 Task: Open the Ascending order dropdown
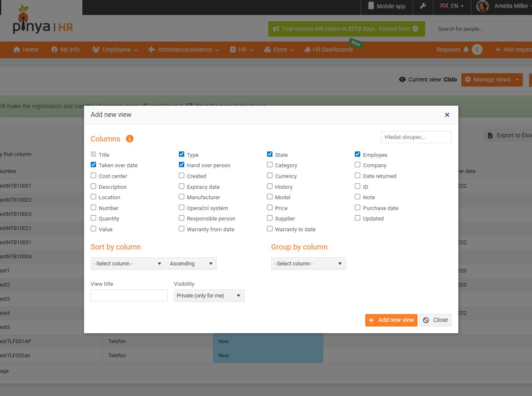pyautogui.click(x=191, y=264)
